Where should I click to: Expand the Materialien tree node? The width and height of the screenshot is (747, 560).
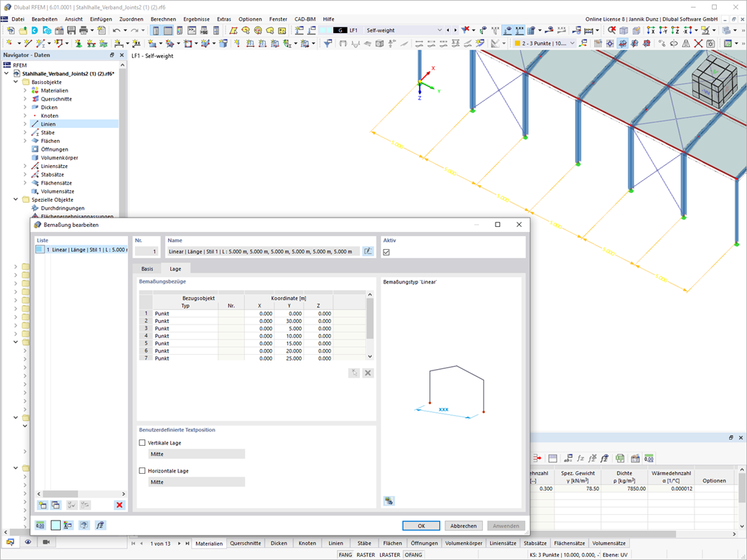[x=25, y=90]
